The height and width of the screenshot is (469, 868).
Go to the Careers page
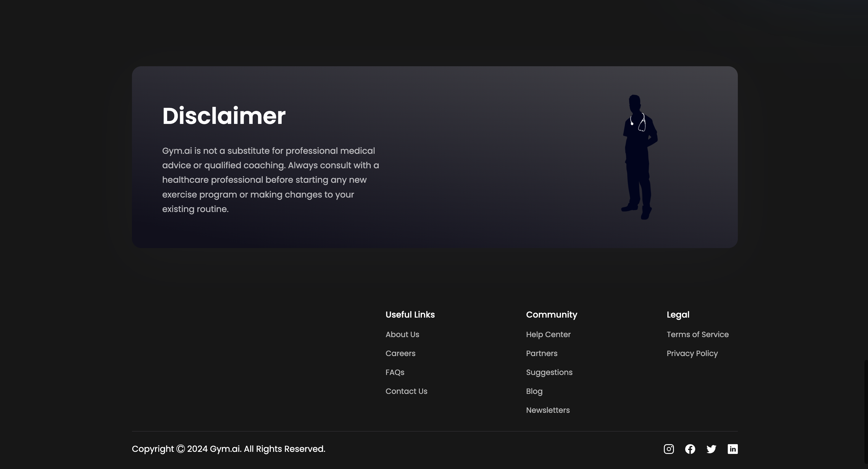pyautogui.click(x=400, y=353)
